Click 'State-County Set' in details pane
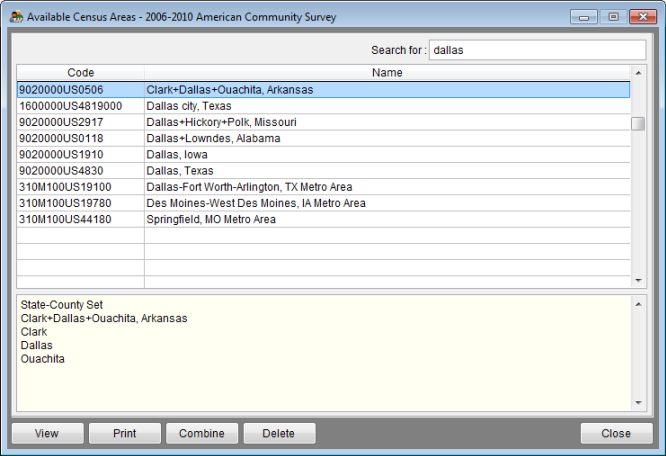666x456 pixels. 62,305
